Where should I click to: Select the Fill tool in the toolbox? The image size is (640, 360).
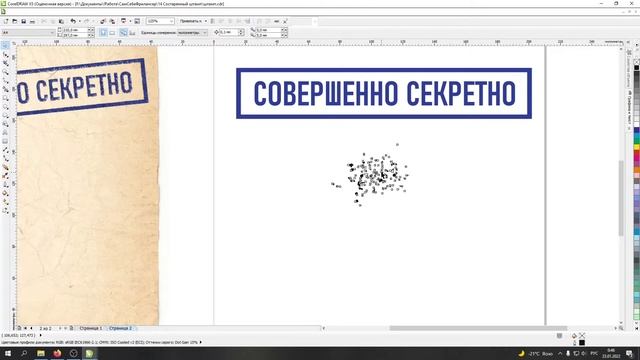pos(6,193)
